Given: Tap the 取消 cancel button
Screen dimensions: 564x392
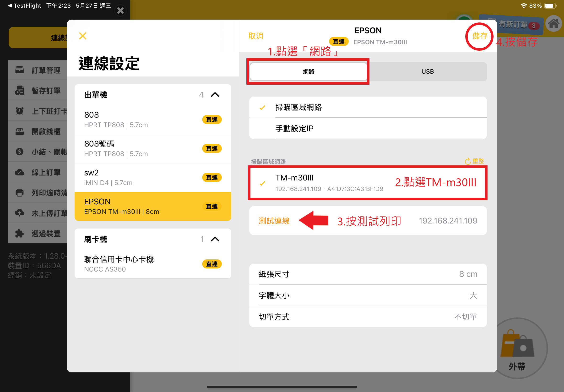Looking at the screenshot, I should tap(256, 36).
